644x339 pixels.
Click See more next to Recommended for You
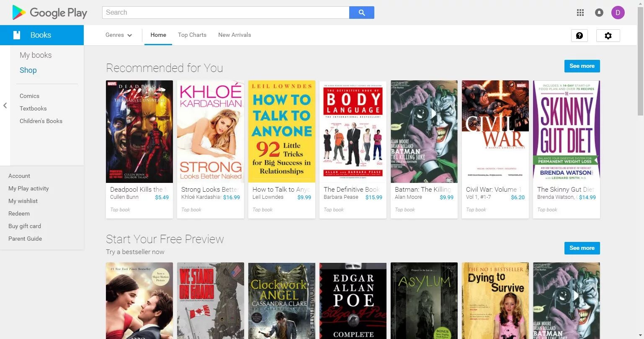(x=582, y=66)
